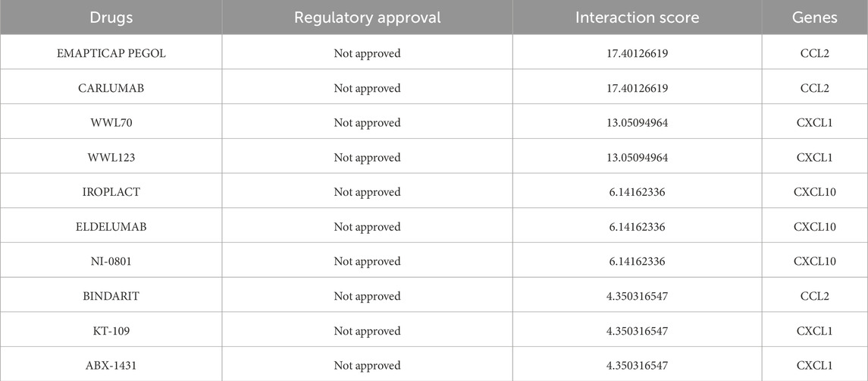Click the BINDARIT drug entry
The image size is (868, 381).
(111, 297)
